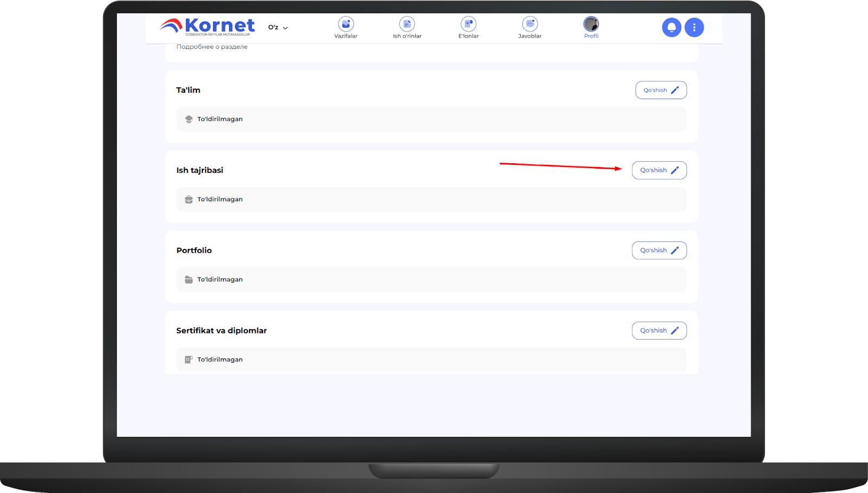Open notifications bell icon
This screenshot has width=868, height=493.
tap(671, 28)
